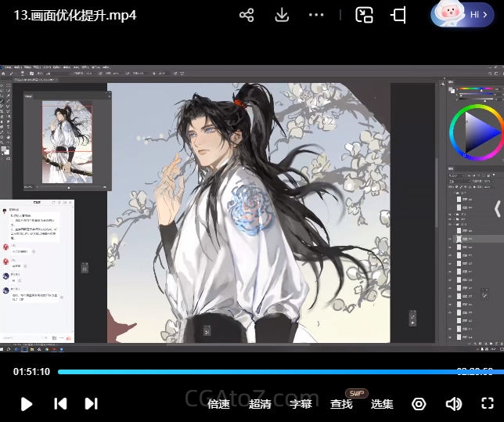This screenshot has width=504, height=422.
Task: Download the video via download icon
Action: point(282,15)
